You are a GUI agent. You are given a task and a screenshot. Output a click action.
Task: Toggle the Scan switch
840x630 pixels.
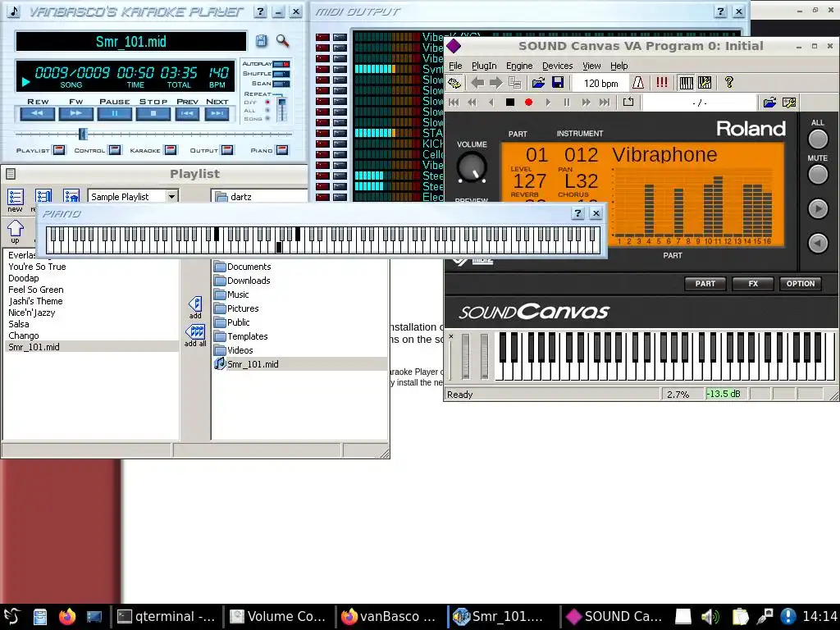(281, 84)
